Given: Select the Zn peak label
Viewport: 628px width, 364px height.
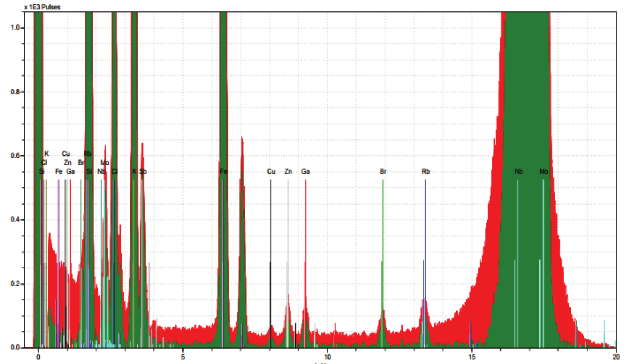Looking at the screenshot, I should (x=288, y=172).
